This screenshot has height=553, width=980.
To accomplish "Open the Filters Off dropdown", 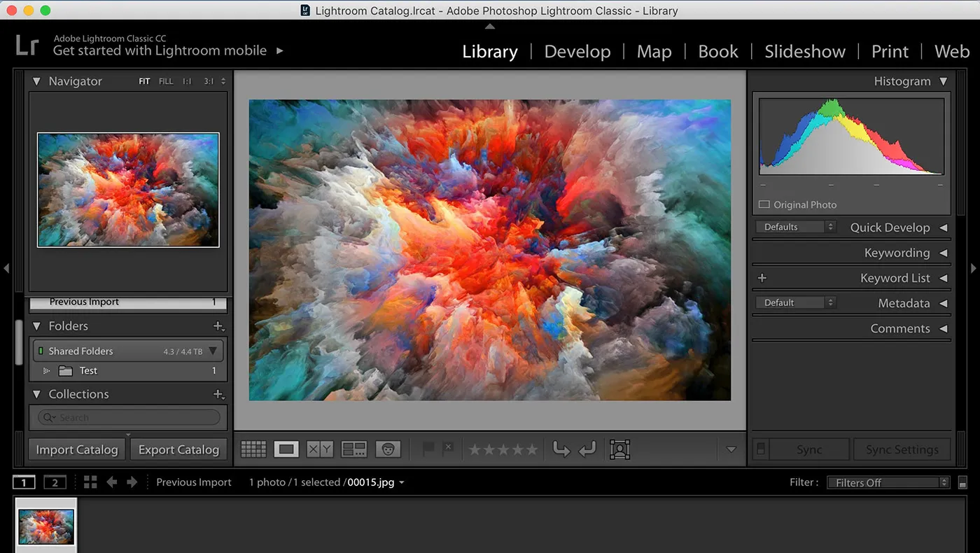I will pos(888,482).
